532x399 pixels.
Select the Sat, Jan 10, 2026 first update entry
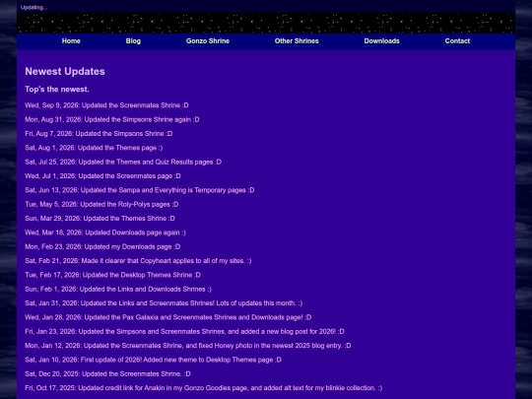(153, 360)
